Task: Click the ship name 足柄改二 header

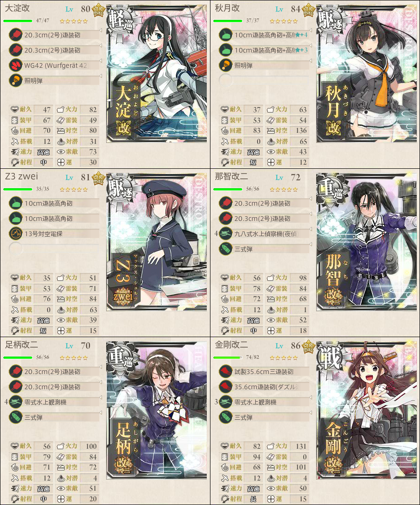Action: (22, 345)
